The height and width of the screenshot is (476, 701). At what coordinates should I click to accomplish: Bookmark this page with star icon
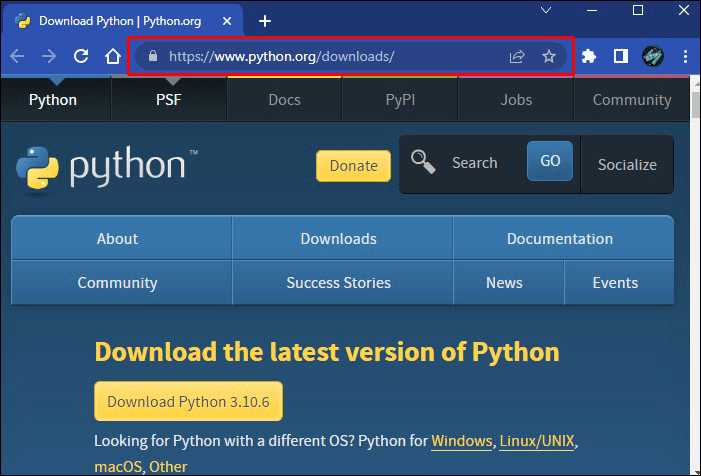pos(548,57)
